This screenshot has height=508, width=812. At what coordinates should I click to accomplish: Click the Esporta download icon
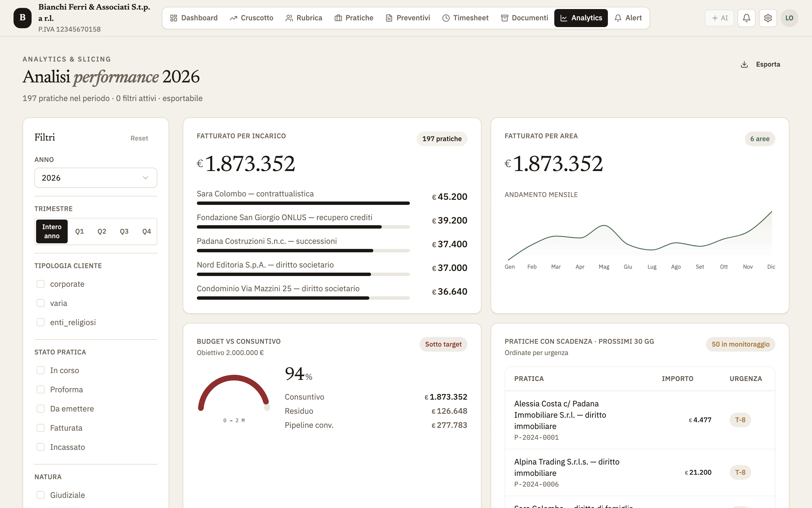point(744,64)
